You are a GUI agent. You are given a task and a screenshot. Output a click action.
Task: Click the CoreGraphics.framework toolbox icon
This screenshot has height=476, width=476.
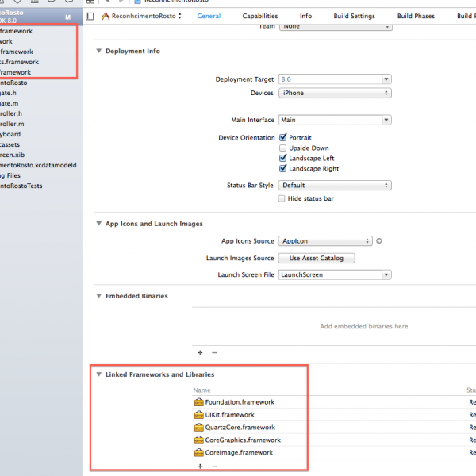[x=199, y=440]
